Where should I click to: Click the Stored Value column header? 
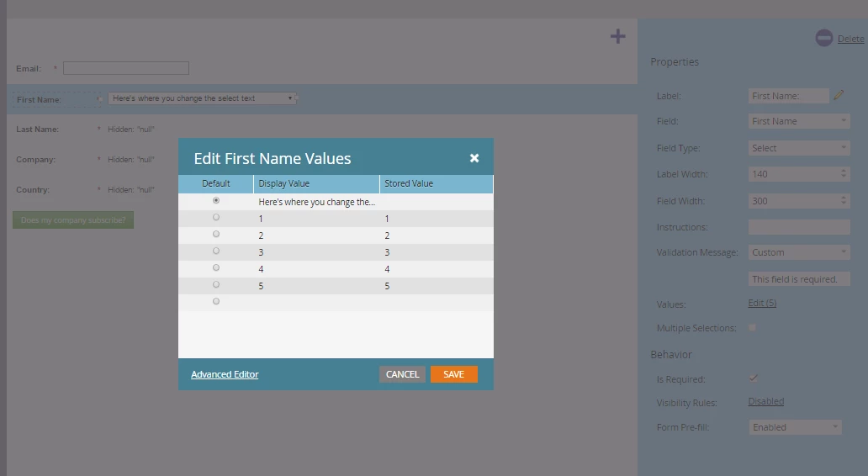pos(437,184)
